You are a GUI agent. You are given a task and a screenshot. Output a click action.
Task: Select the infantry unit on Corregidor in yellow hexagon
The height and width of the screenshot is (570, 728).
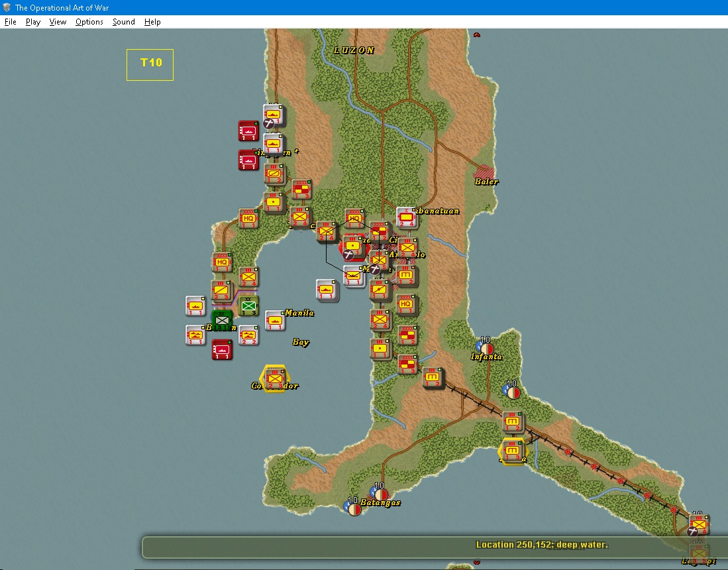tap(275, 379)
